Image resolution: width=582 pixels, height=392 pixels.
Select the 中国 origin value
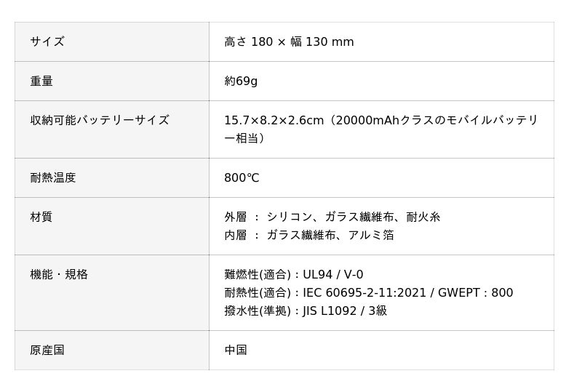pos(236,351)
